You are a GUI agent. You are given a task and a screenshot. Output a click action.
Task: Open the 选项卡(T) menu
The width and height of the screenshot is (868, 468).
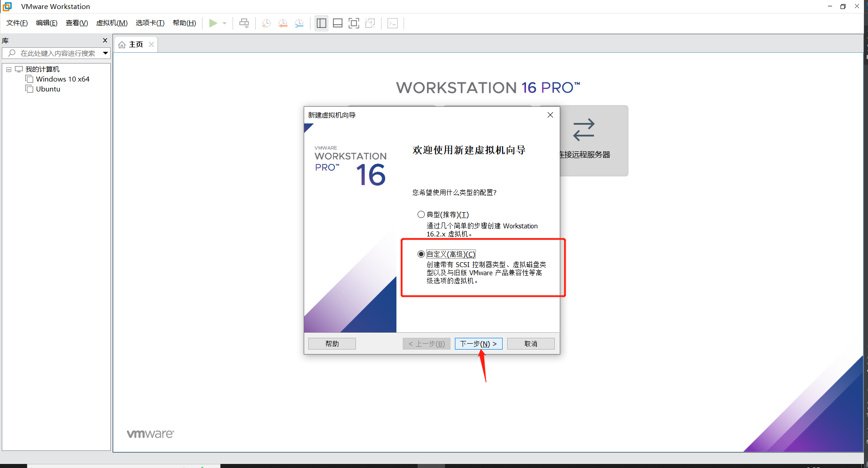tap(150, 23)
